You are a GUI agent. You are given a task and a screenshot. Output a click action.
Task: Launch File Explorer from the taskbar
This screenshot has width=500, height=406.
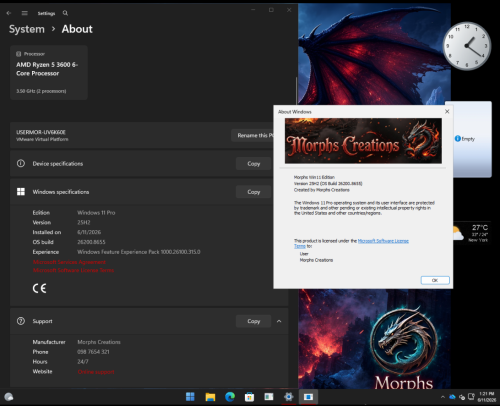210,397
